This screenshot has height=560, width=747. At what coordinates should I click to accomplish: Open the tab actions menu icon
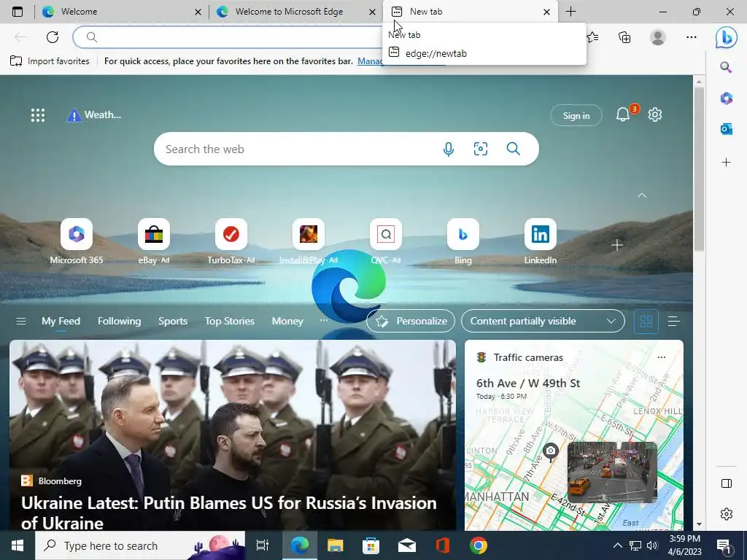click(18, 12)
